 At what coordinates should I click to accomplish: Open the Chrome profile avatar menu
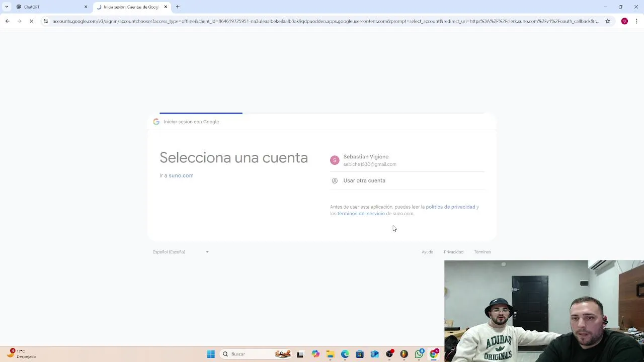click(624, 21)
